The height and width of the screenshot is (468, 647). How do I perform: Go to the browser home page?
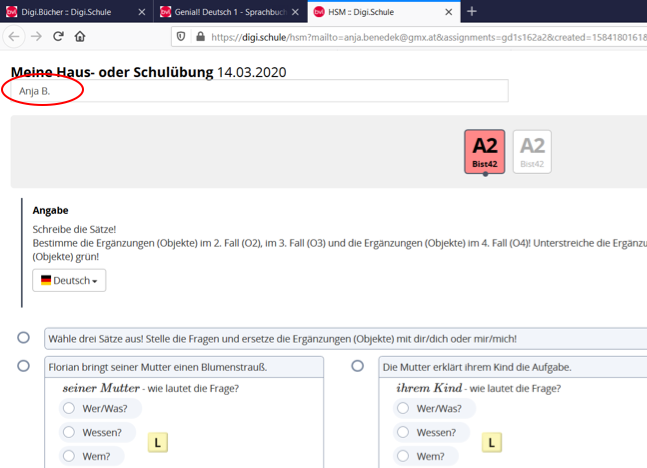[x=80, y=36]
